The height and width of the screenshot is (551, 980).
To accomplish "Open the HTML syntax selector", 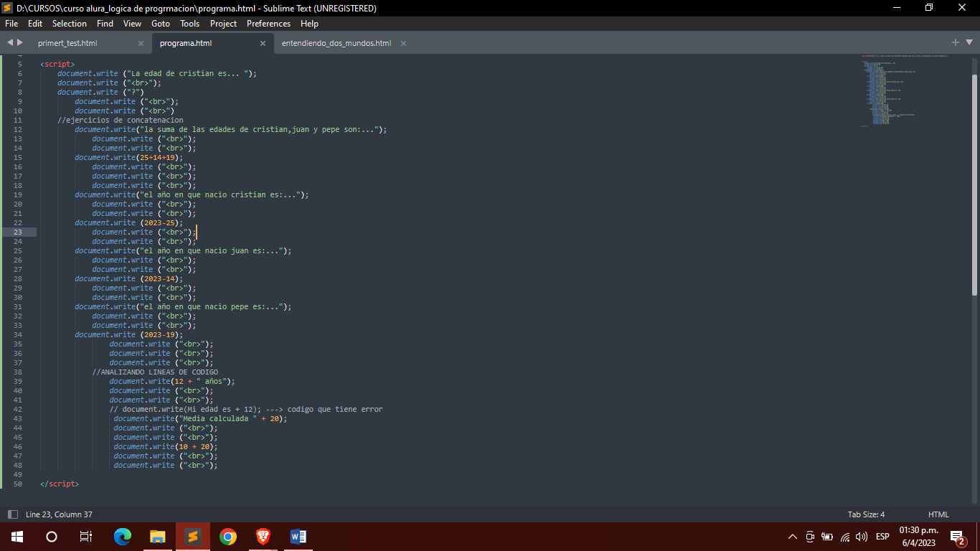I will pyautogui.click(x=938, y=514).
